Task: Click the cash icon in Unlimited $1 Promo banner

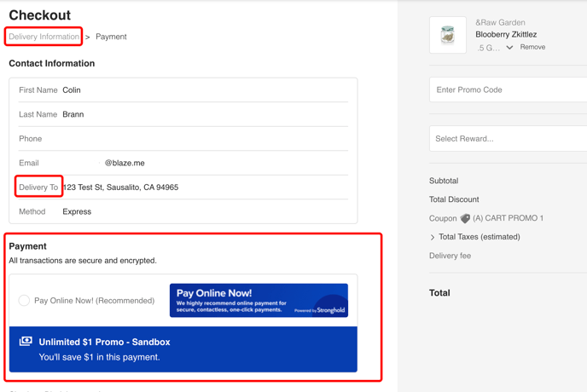Action: coord(26,341)
